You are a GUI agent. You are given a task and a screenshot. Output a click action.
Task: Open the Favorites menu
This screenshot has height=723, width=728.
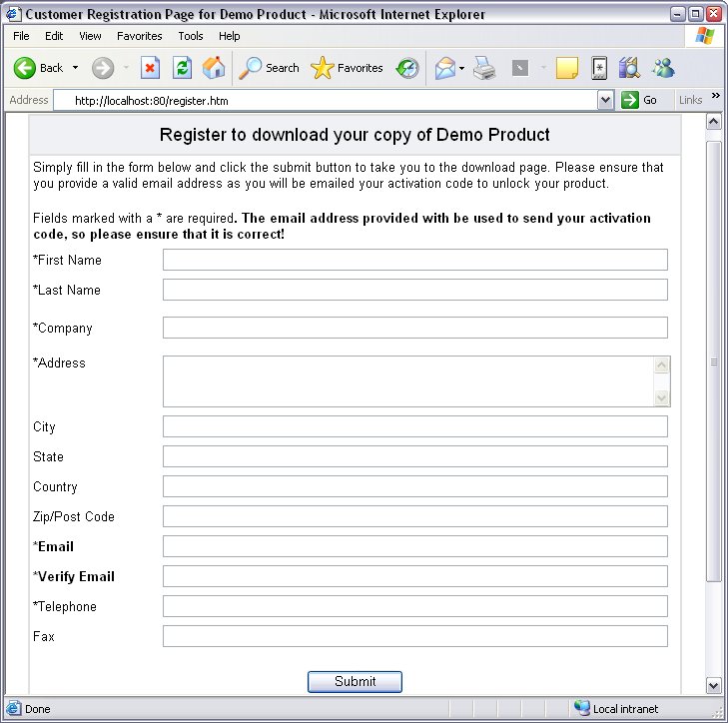pyautogui.click(x=139, y=36)
